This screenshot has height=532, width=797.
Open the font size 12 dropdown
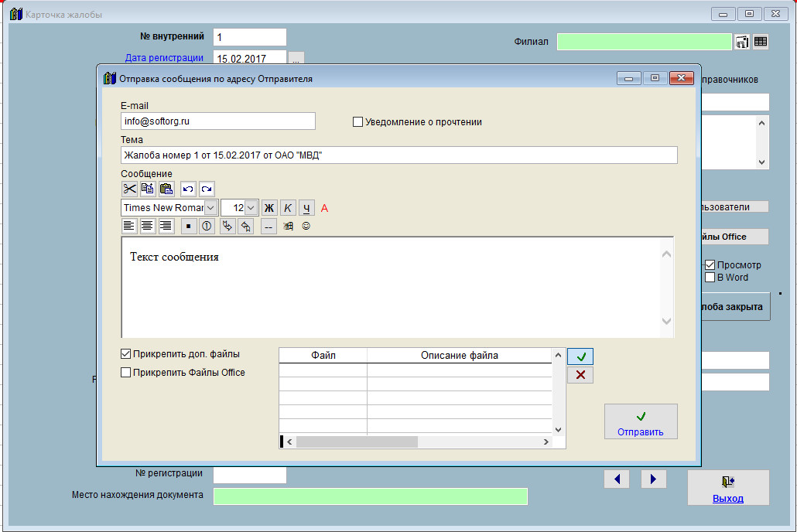[251, 208]
